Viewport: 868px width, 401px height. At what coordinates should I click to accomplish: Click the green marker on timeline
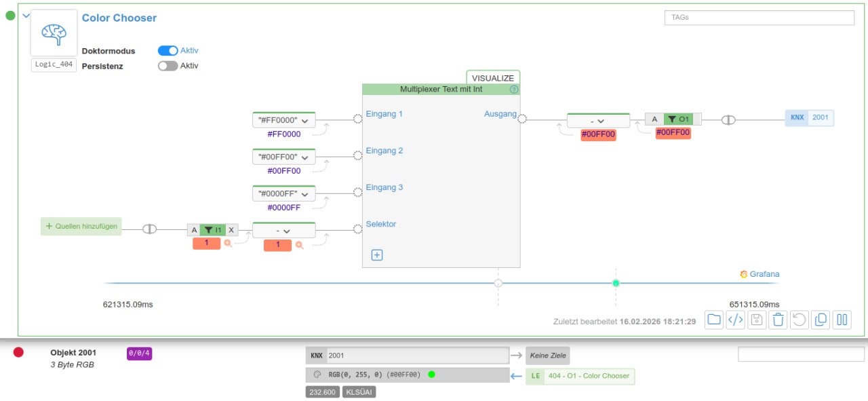[616, 283]
